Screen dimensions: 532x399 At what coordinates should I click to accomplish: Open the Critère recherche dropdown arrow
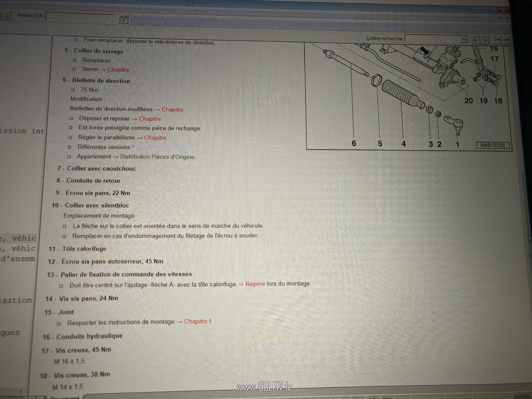point(464,39)
